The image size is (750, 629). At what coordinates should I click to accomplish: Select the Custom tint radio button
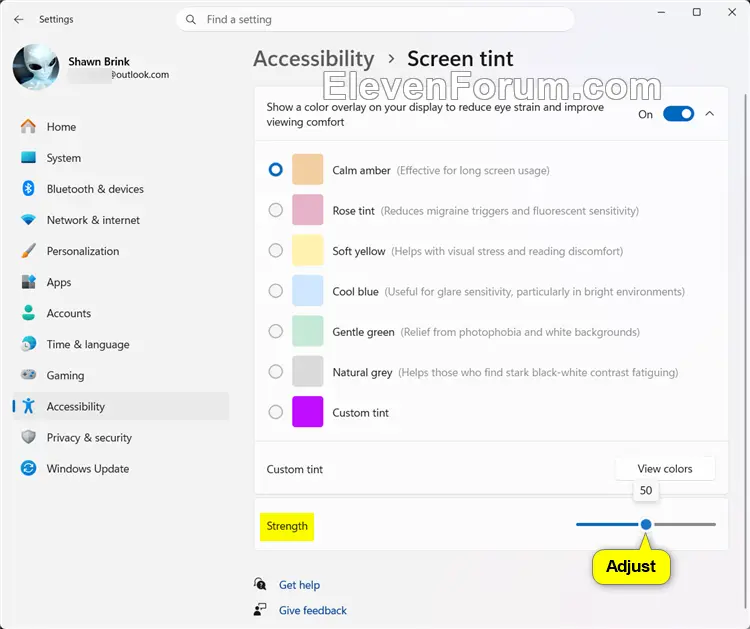click(x=276, y=412)
